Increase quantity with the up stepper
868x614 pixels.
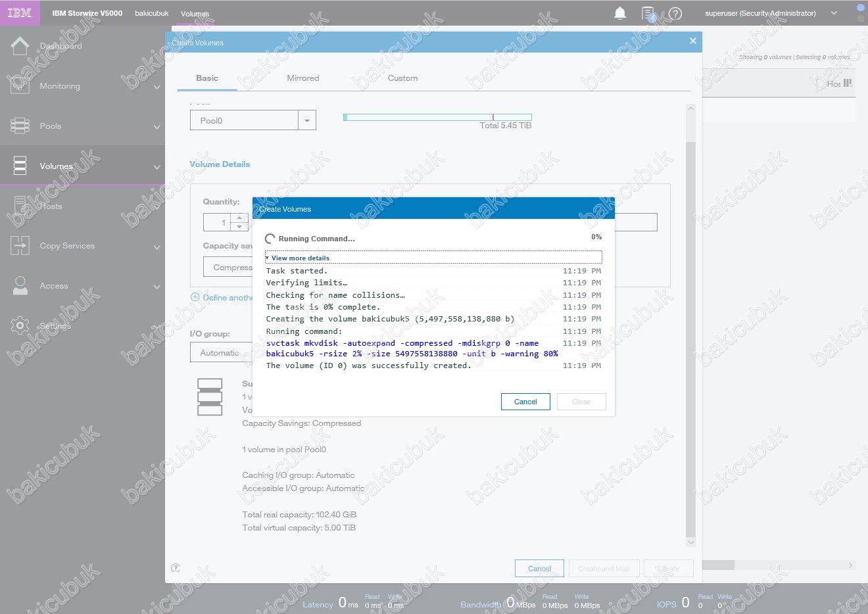click(x=239, y=218)
